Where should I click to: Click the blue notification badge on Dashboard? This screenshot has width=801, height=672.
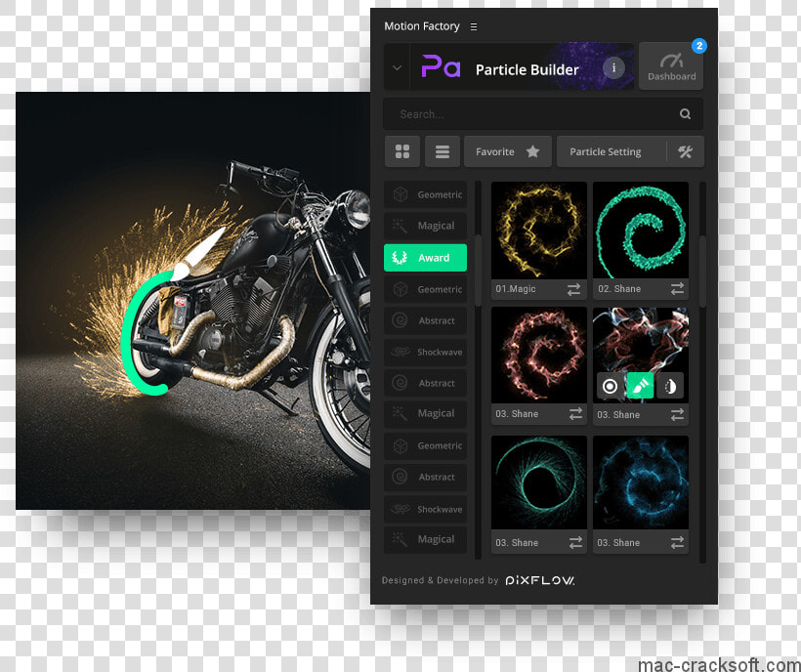(x=698, y=46)
